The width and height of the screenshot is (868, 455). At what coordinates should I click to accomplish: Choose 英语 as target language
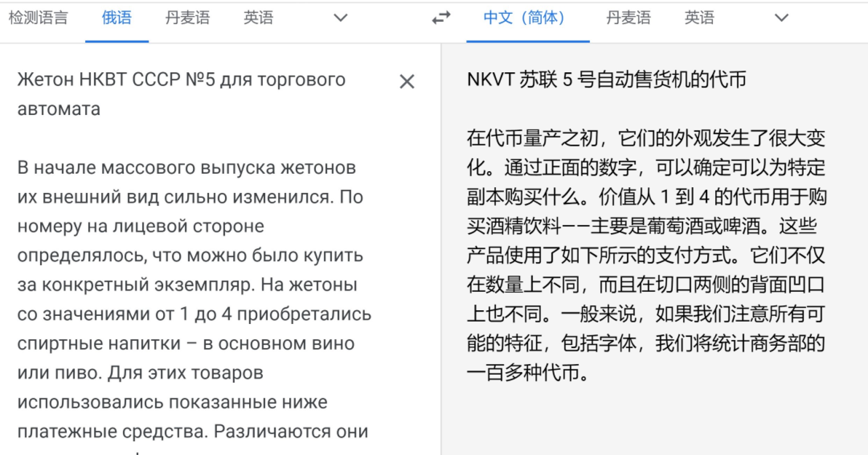699,17
